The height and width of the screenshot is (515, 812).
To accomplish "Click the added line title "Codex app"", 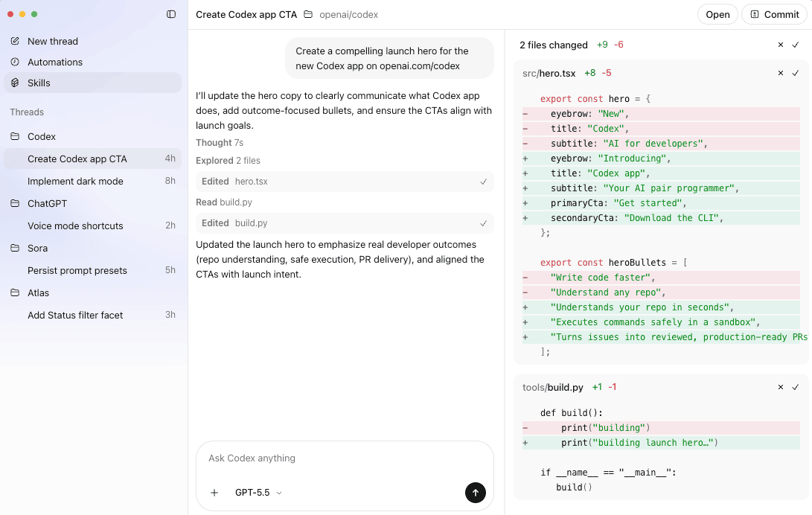I will pyautogui.click(x=661, y=173).
